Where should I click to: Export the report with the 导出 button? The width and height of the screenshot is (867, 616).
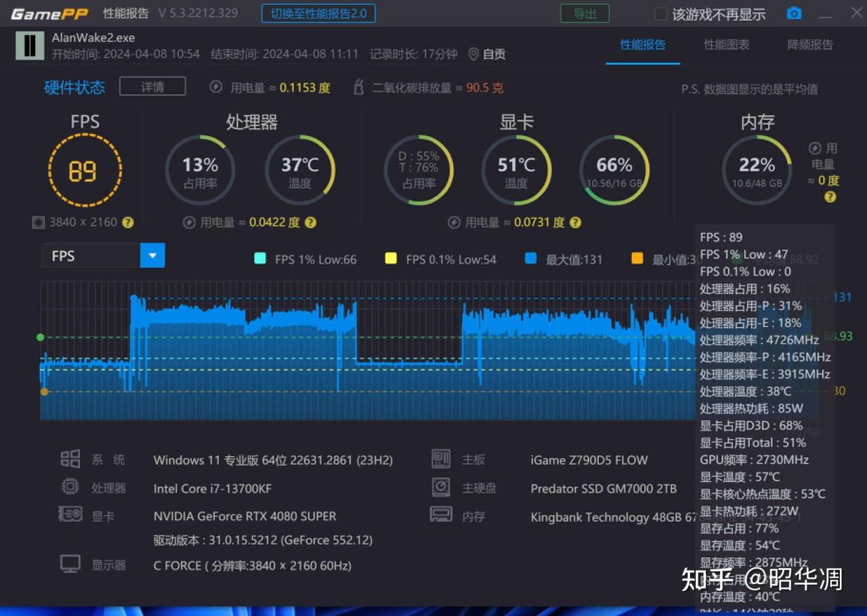pyautogui.click(x=585, y=14)
